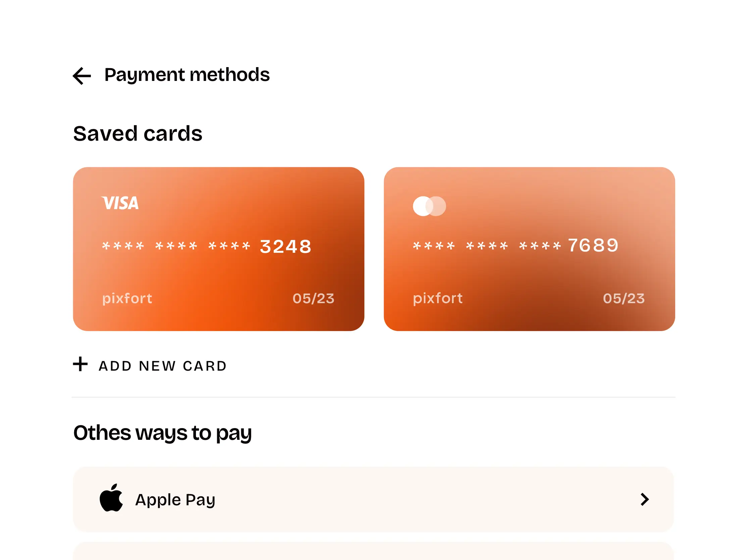
Task: Click the 05/23 expiry on the Mastercard
Action: tap(624, 298)
